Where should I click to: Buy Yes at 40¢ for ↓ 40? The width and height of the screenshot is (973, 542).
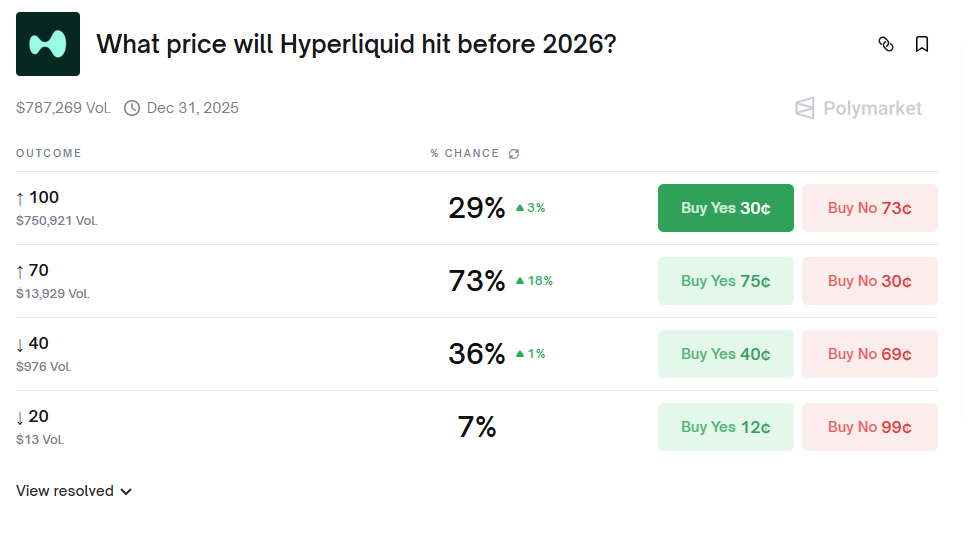[725, 354]
